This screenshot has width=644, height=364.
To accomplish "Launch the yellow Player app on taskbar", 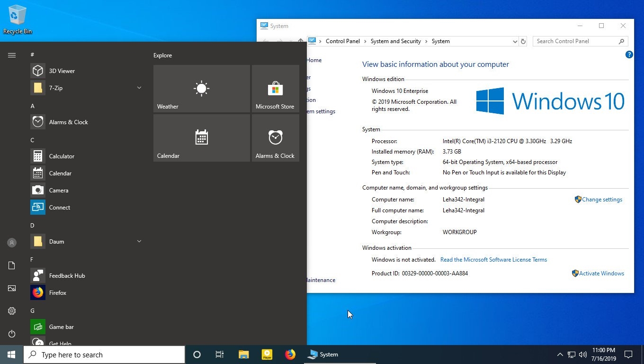I will pos(267,355).
